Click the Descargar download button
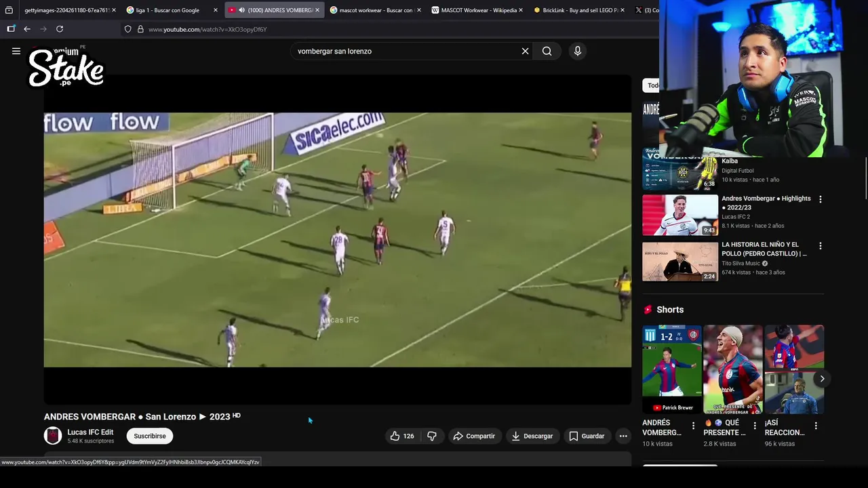The image size is (868, 488). coord(532,436)
